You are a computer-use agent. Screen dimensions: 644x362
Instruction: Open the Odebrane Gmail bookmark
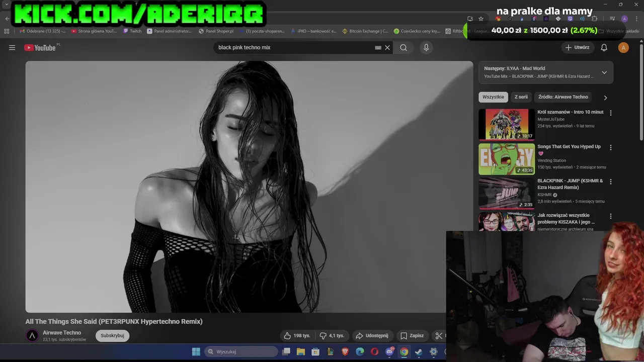point(42,31)
